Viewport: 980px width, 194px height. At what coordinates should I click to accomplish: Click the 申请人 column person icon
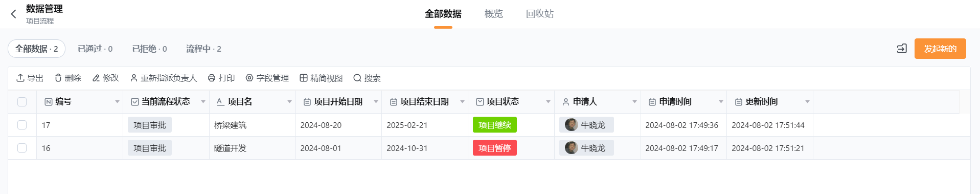pos(566,102)
